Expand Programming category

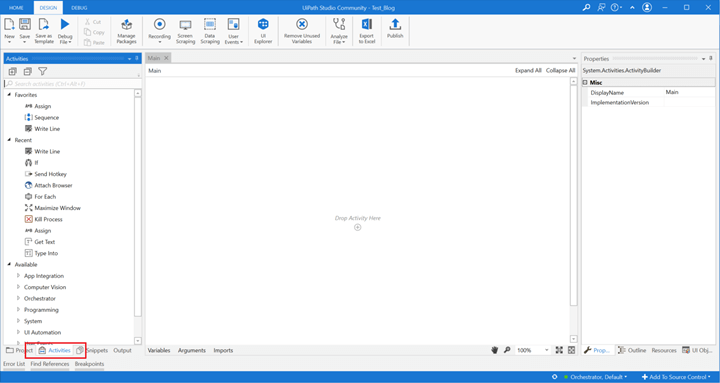pos(18,310)
